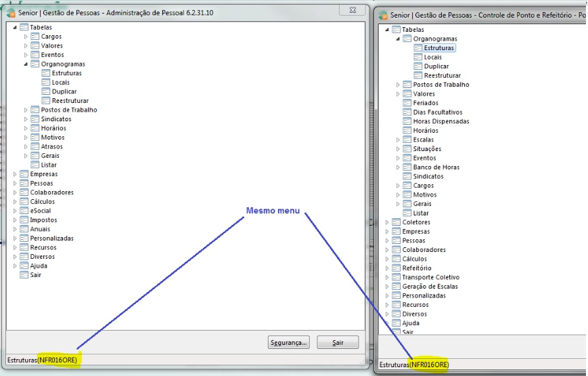Viewport: 588px width, 376px height.
Task: Click the highlighted Estruturas item in the right tree
Action: [x=439, y=48]
